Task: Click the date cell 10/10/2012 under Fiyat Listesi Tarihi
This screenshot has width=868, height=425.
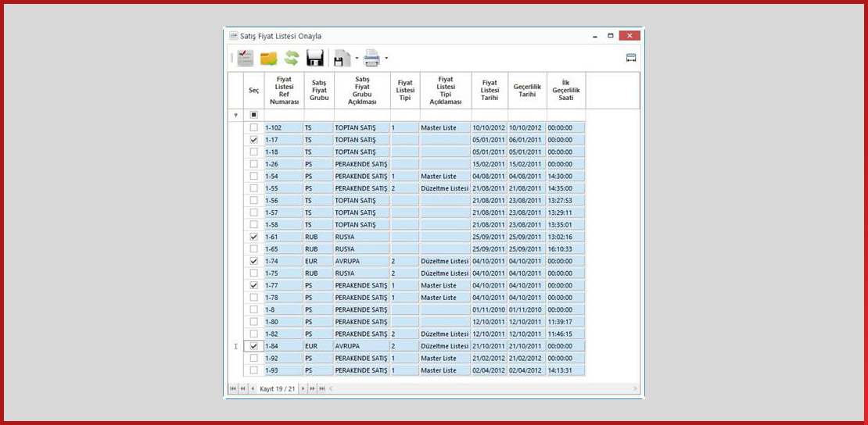Action: 490,127
